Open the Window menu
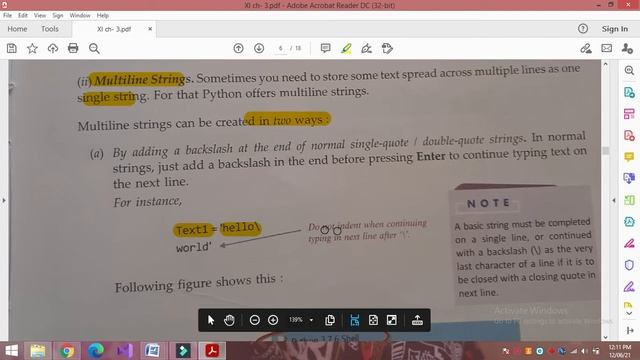The width and height of the screenshot is (640, 360). click(80, 15)
